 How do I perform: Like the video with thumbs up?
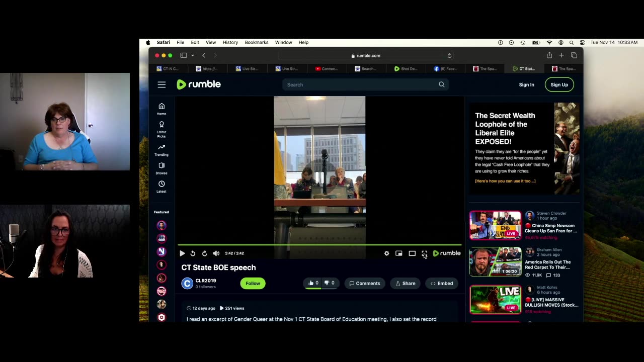click(313, 283)
